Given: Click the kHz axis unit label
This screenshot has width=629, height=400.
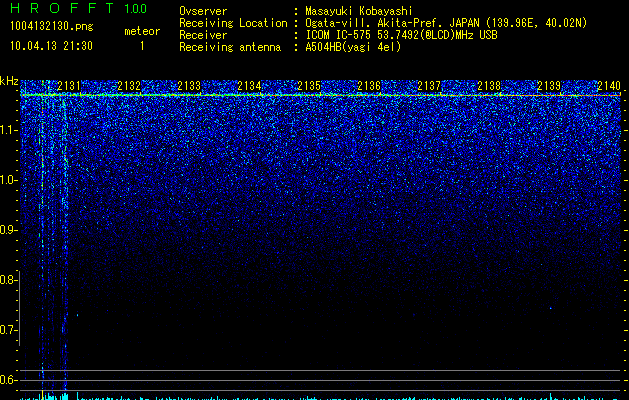Looking at the screenshot, I should (9, 81).
